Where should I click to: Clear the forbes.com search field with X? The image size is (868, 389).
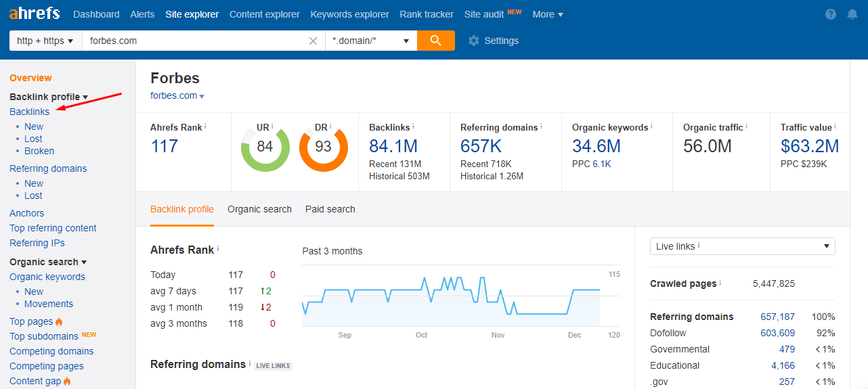313,41
